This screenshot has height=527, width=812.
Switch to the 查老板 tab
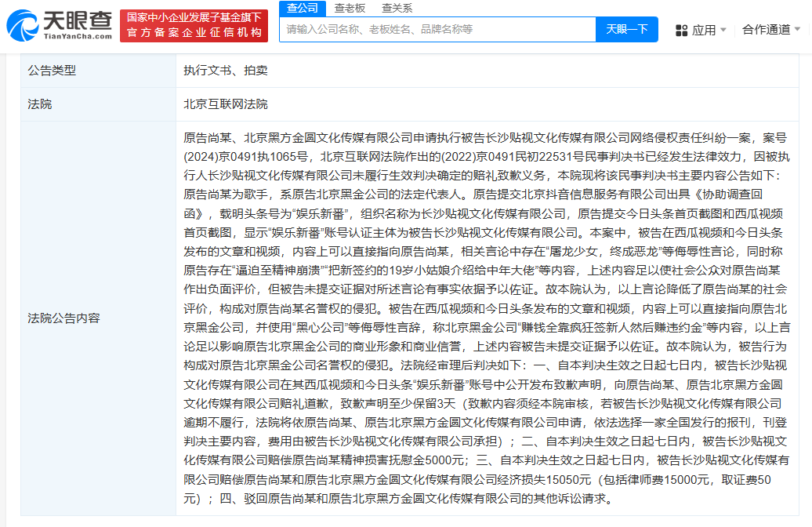pos(350,9)
